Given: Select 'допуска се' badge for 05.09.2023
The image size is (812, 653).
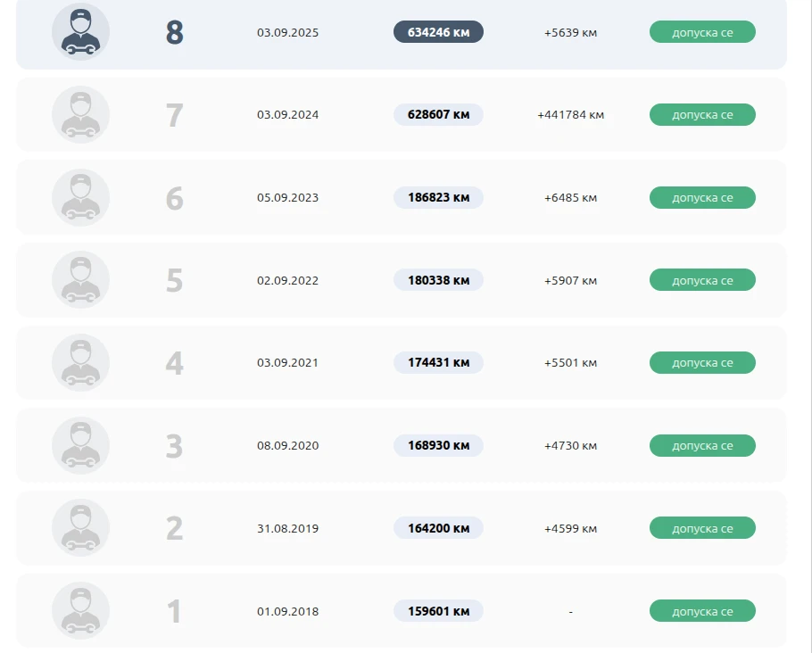Looking at the screenshot, I should (703, 197).
